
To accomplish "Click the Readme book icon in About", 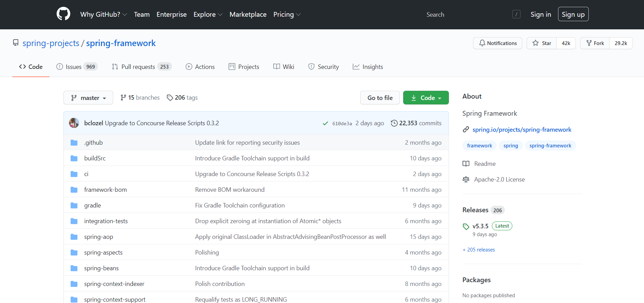I will (466, 164).
